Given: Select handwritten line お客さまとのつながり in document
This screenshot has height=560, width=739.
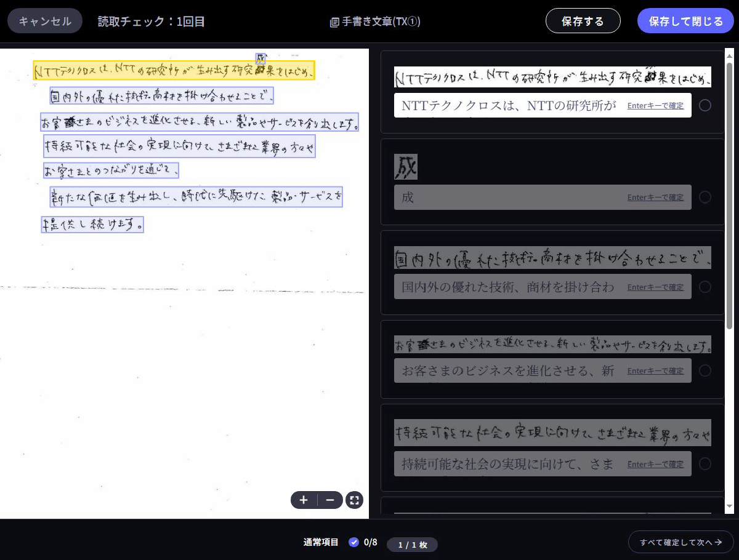Looking at the screenshot, I should (111, 170).
